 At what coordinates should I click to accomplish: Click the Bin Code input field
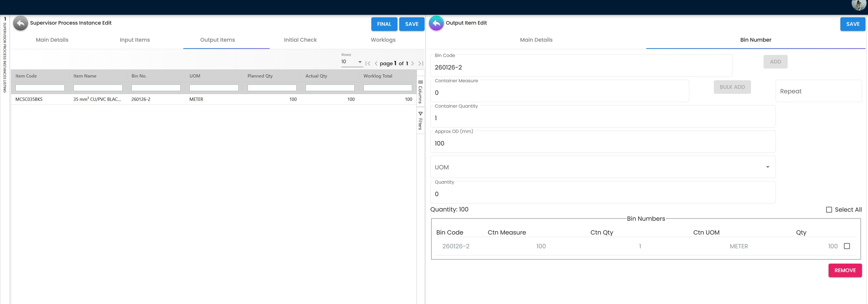click(x=581, y=67)
